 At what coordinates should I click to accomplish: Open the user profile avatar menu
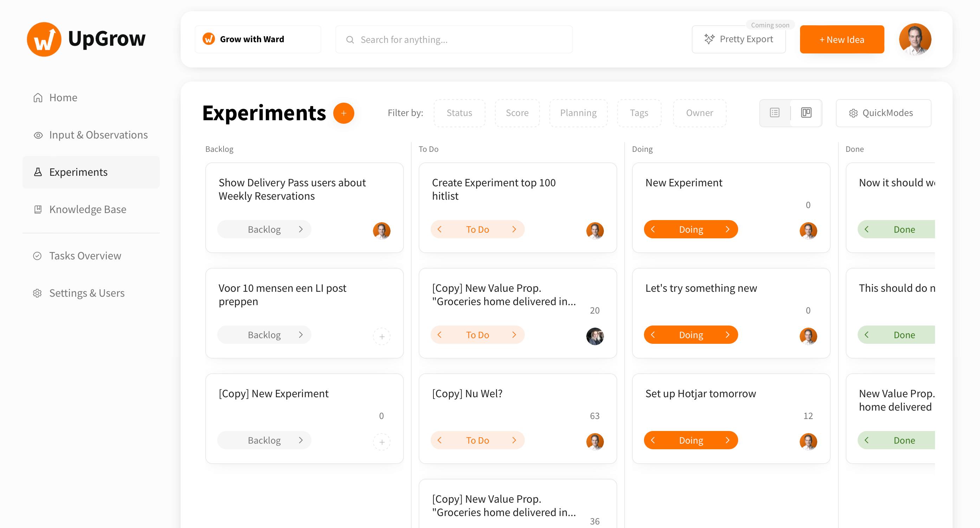click(x=915, y=39)
